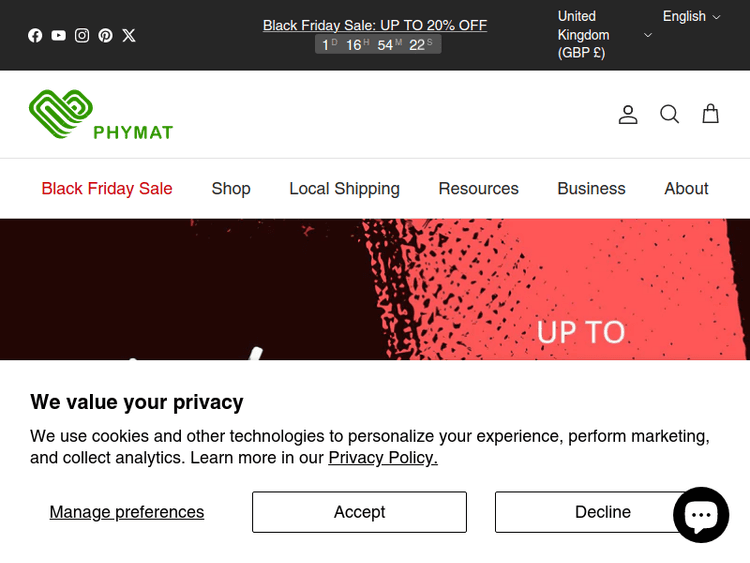Screen dimensions: 750x563
Task: Select the Black Friday Sale menu item
Action: tap(107, 188)
